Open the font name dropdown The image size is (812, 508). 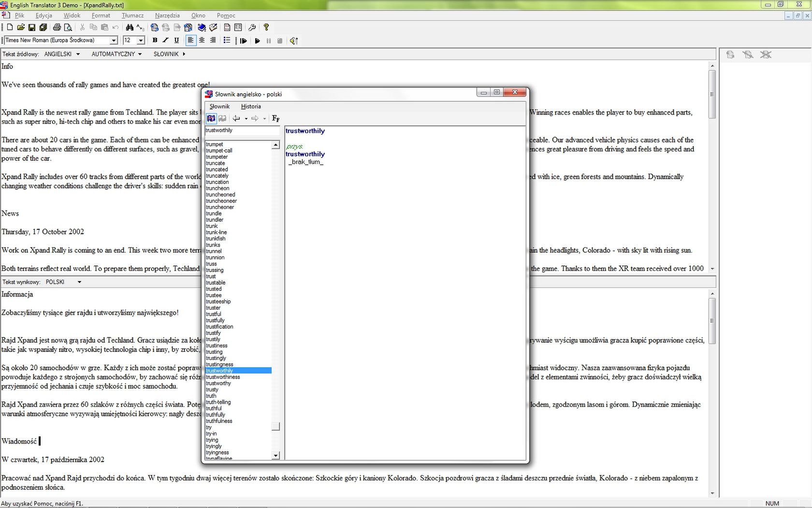coord(114,41)
